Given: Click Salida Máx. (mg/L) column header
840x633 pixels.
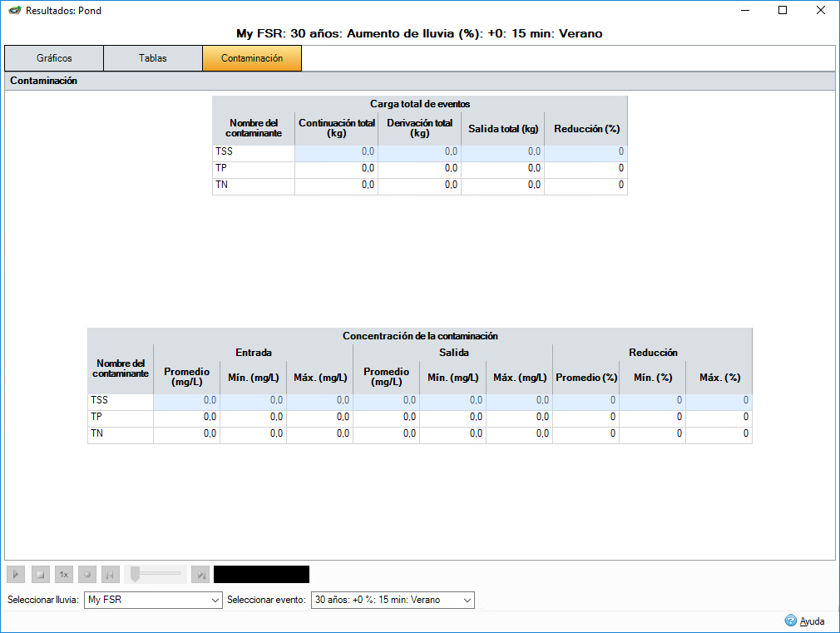Looking at the screenshot, I should 520,378.
